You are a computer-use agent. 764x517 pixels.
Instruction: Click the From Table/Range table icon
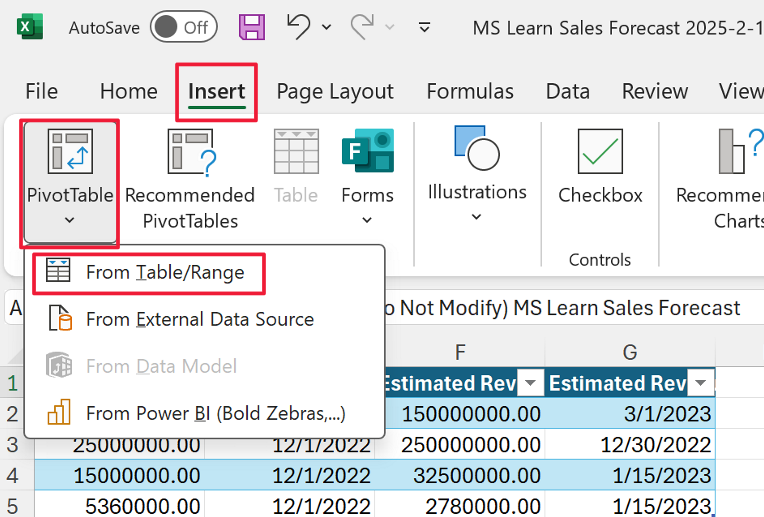58,270
